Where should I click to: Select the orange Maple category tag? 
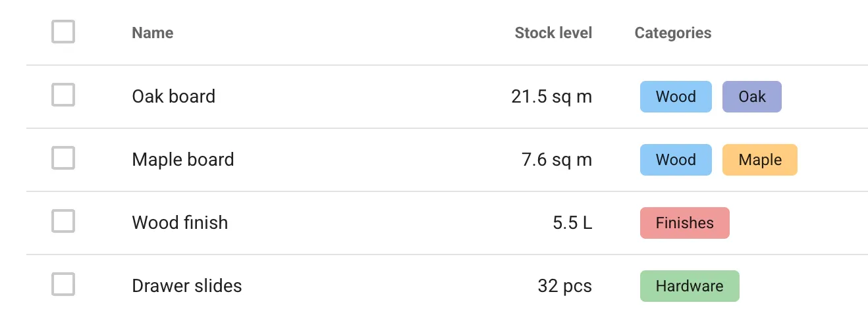click(x=760, y=160)
